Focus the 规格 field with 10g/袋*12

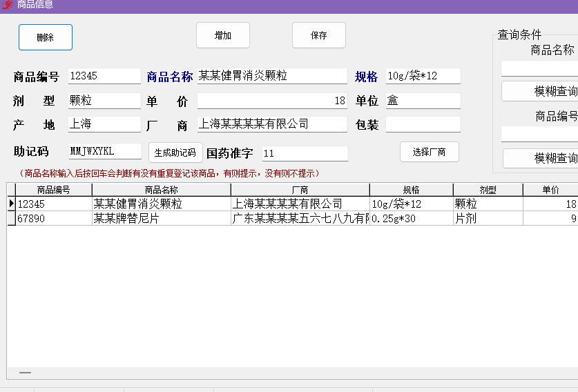tap(423, 76)
